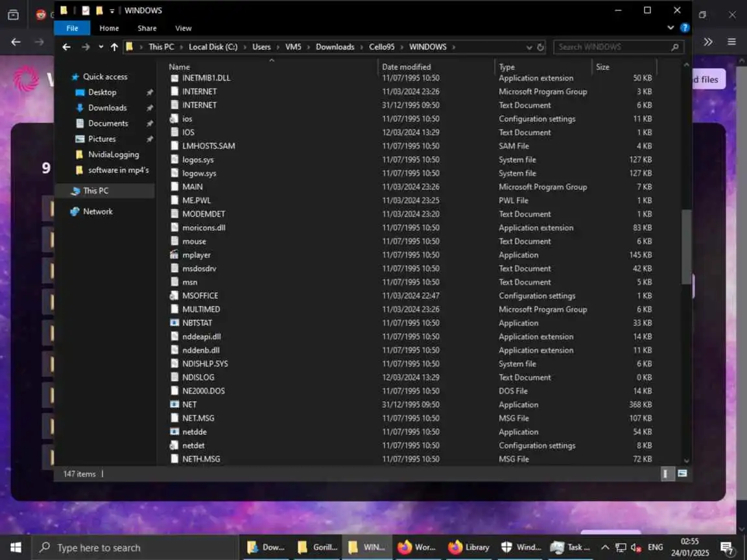Click the netdet configuration file icon
Image resolution: width=747 pixels, height=560 pixels.
[174, 446]
